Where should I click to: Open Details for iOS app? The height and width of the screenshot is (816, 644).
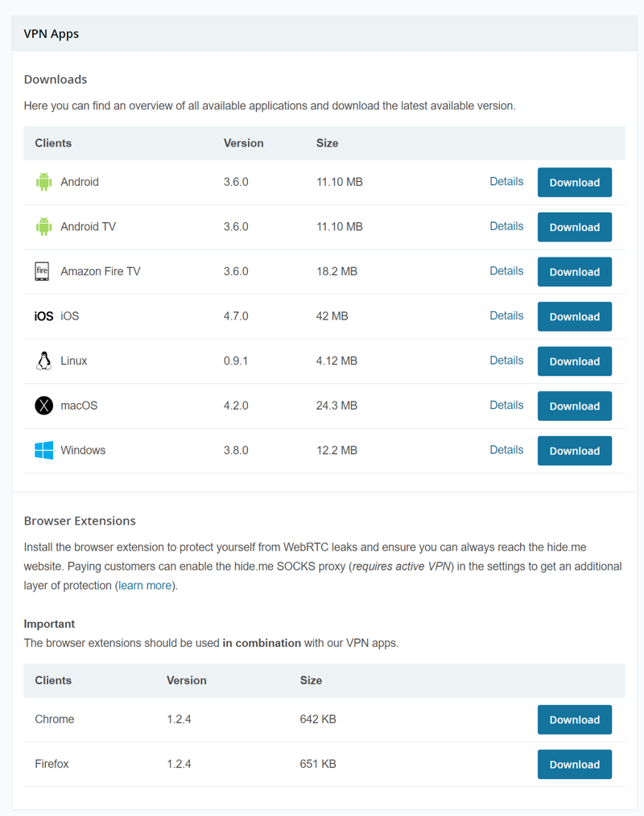tap(506, 316)
